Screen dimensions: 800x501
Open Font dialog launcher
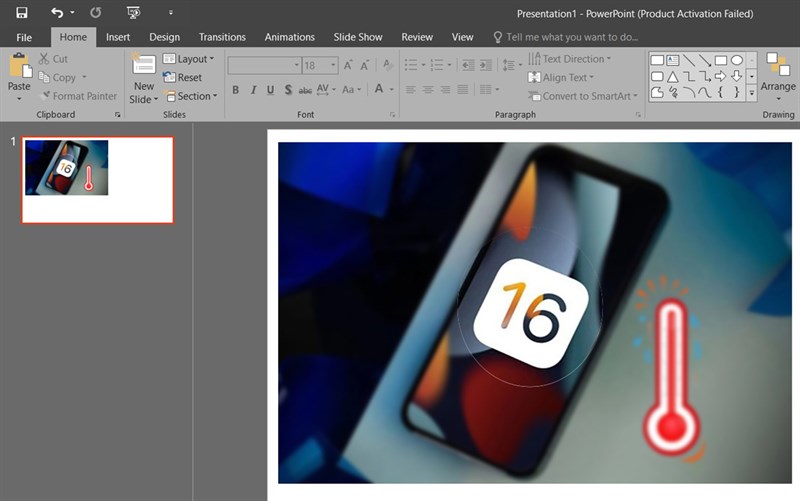pyautogui.click(x=392, y=115)
